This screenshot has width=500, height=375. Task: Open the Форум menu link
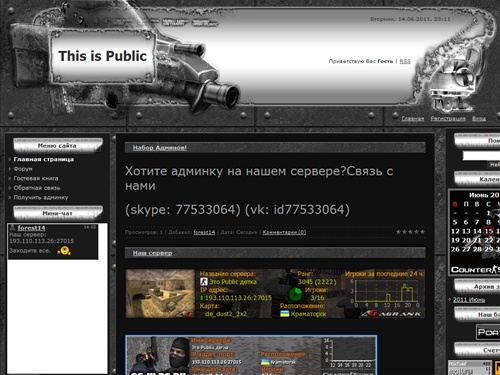click(23, 169)
